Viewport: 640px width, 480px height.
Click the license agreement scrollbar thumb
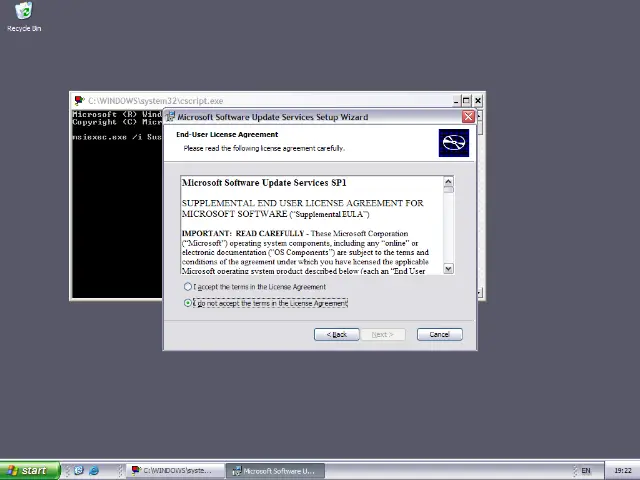coord(448,190)
